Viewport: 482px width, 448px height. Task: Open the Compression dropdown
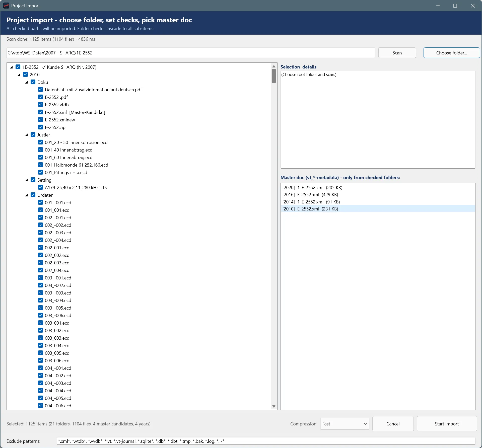pos(345,424)
